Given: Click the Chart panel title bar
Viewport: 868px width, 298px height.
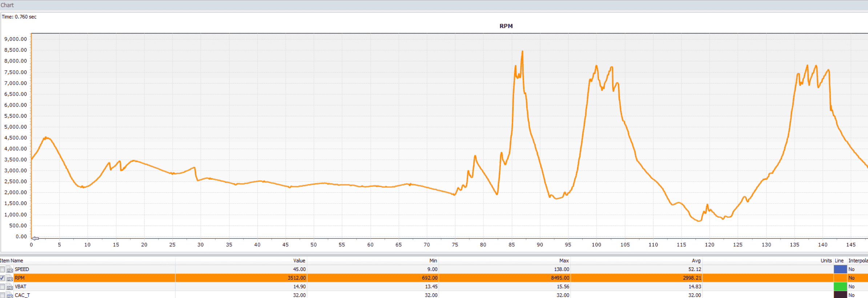Looking at the screenshot, I should [x=434, y=5].
